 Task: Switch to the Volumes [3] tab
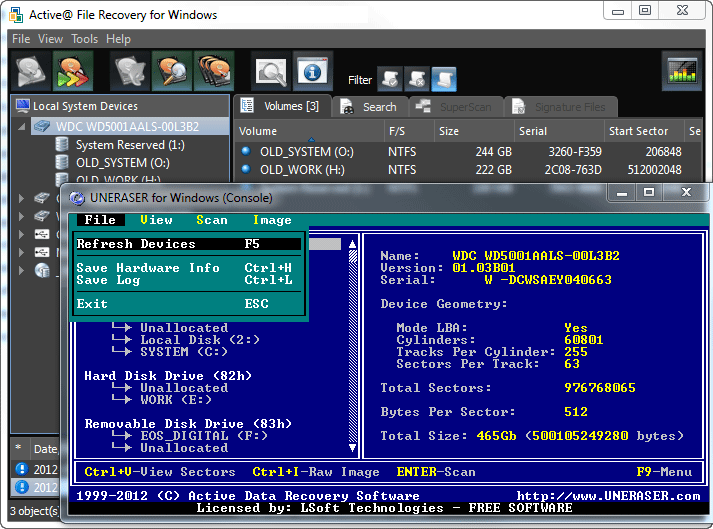[281, 106]
